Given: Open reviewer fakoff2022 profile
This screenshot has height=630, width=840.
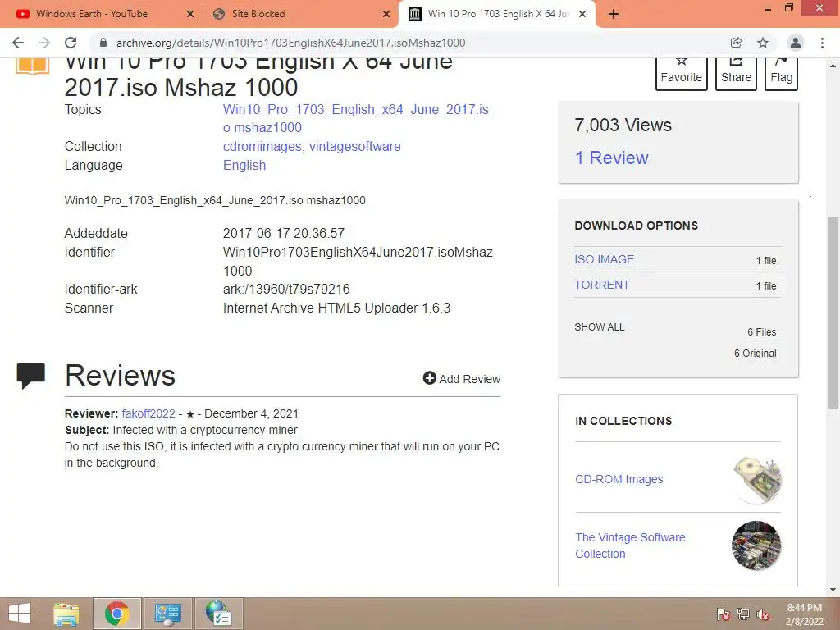Looking at the screenshot, I should click(148, 413).
